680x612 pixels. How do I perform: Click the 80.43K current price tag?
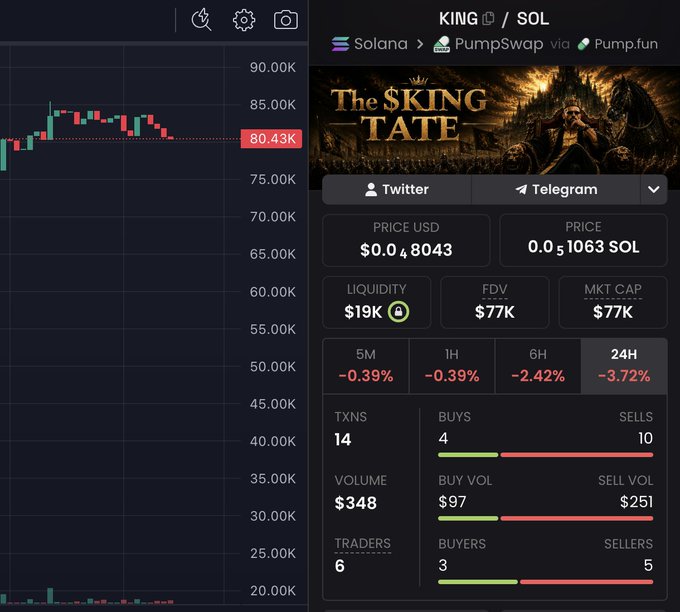(271, 139)
